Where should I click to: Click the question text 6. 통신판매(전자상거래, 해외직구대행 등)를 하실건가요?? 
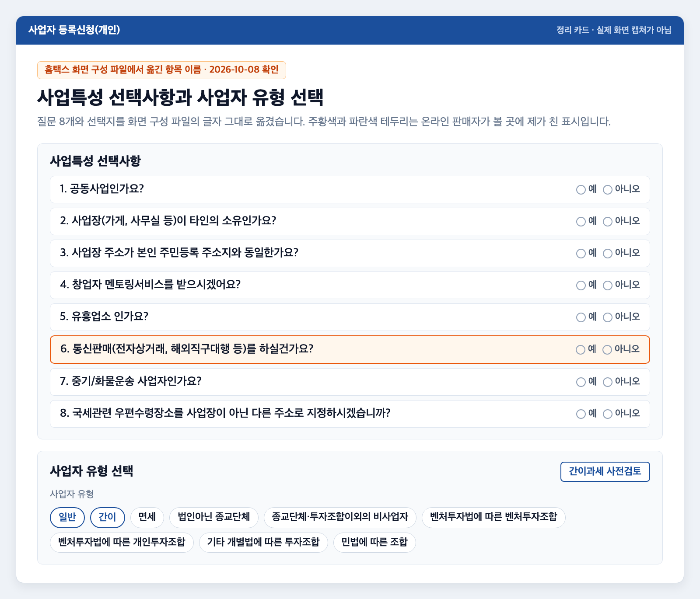pos(187,349)
